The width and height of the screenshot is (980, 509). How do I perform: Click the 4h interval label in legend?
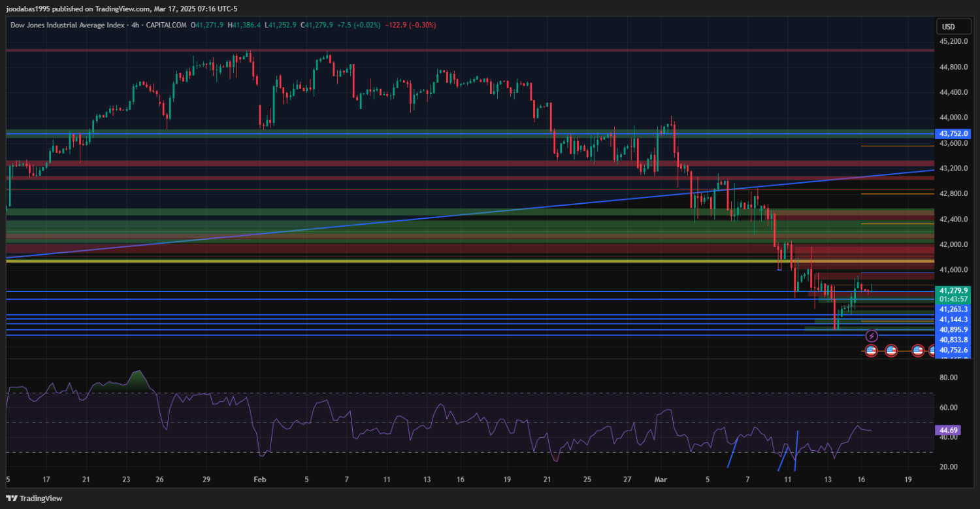click(135, 25)
